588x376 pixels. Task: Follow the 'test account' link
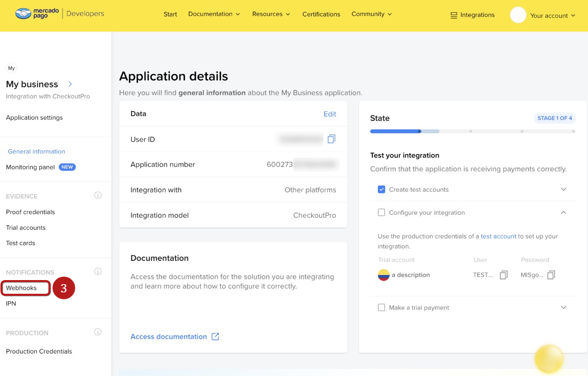click(498, 236)
